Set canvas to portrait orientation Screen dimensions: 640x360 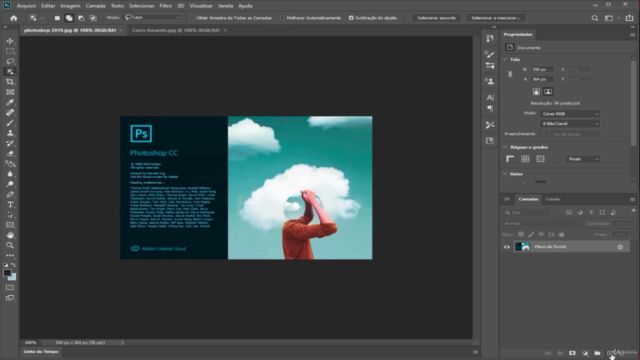coord(536,92)
